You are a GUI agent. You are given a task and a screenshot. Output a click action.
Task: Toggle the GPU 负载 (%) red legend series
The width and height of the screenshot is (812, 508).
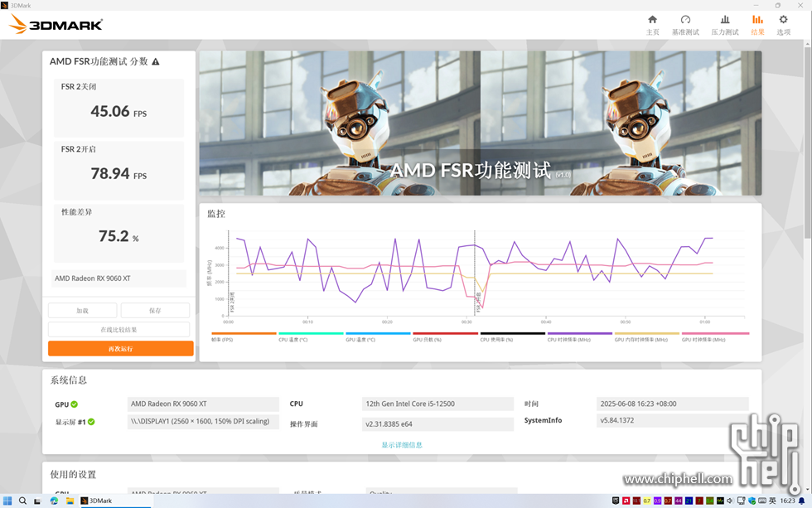pyautogui.click(x=446, y=336)
